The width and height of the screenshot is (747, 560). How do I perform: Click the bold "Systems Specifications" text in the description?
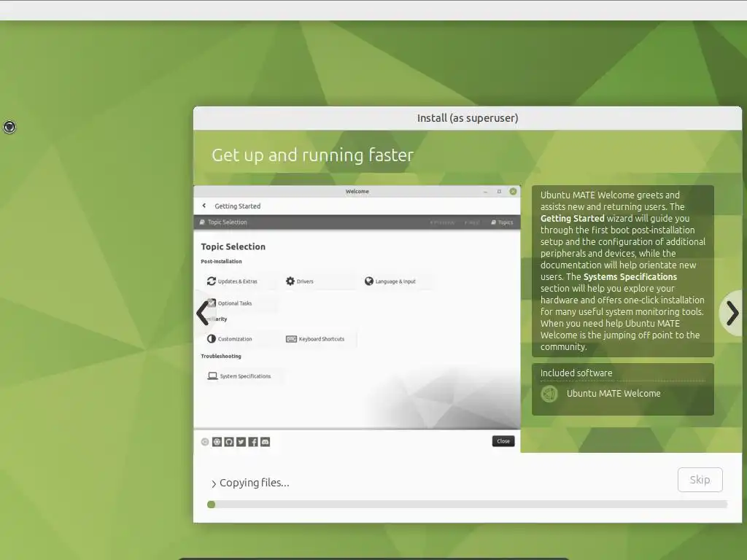coord(630,276)
